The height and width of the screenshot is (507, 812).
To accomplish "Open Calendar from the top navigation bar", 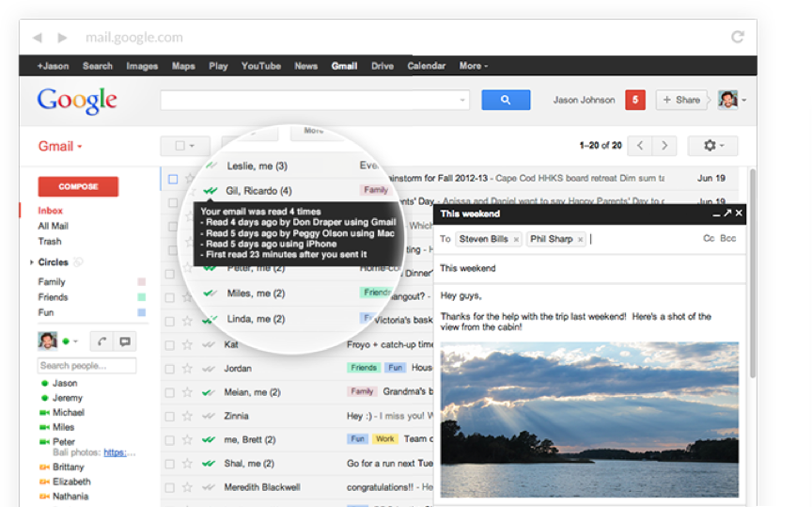I will (426, 66).
